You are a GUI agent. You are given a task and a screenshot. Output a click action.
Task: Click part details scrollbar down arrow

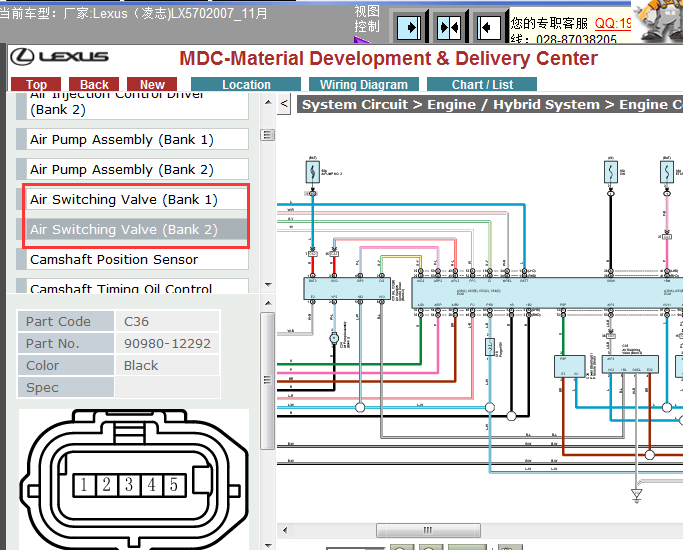point(268,545)
